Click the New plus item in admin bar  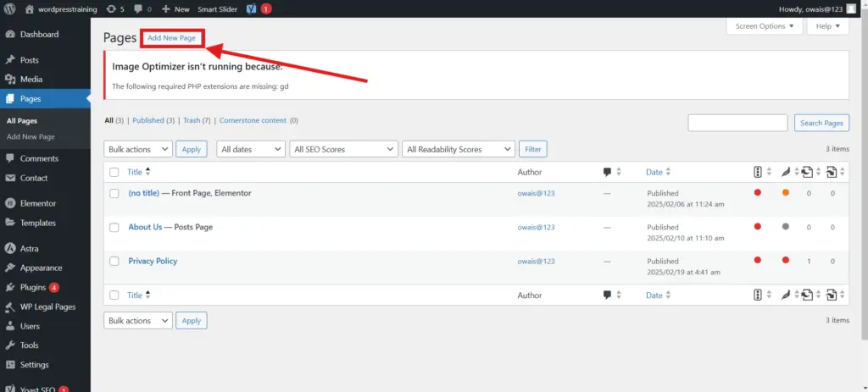point(175,8)
